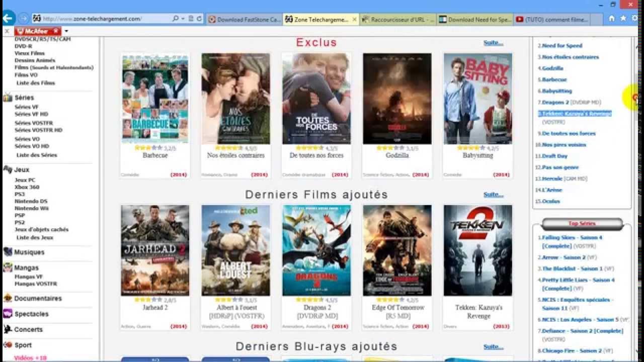Open the Edge Of Tomorrow poster
This screenshot has height=362, width=644.
coord(397,250)
